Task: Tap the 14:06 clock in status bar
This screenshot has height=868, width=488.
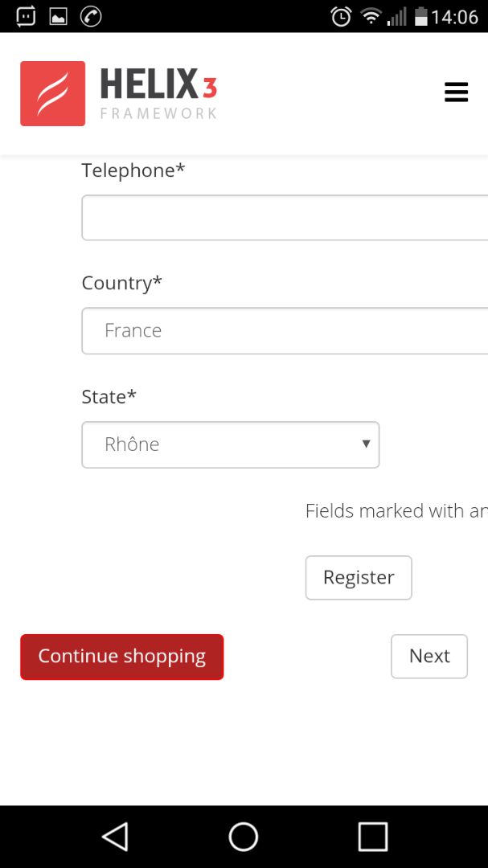Action: point(454,16)
